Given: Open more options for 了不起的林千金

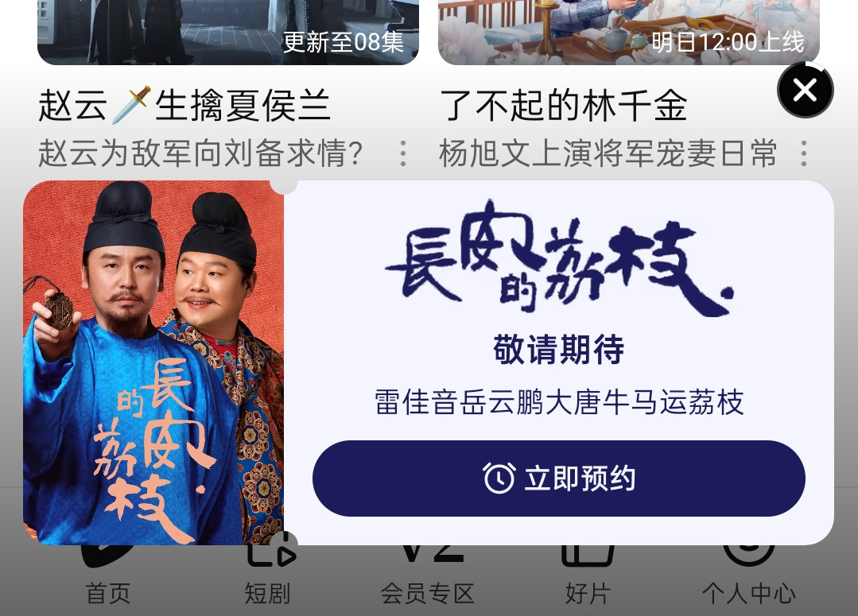Looking at the screenshot, I should [804, 153].
